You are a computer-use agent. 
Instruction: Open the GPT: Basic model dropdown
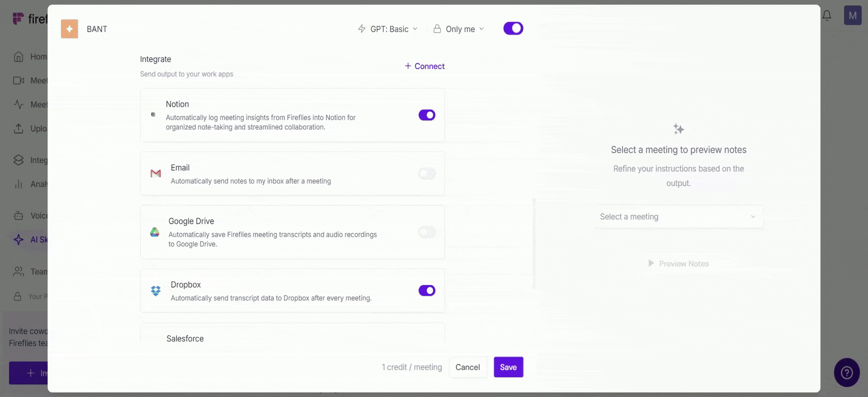(x=388, y=29)
